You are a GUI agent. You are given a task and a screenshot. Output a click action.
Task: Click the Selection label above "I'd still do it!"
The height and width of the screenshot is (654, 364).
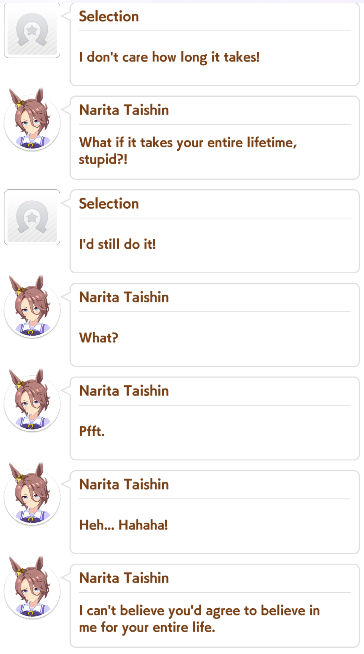109,204
